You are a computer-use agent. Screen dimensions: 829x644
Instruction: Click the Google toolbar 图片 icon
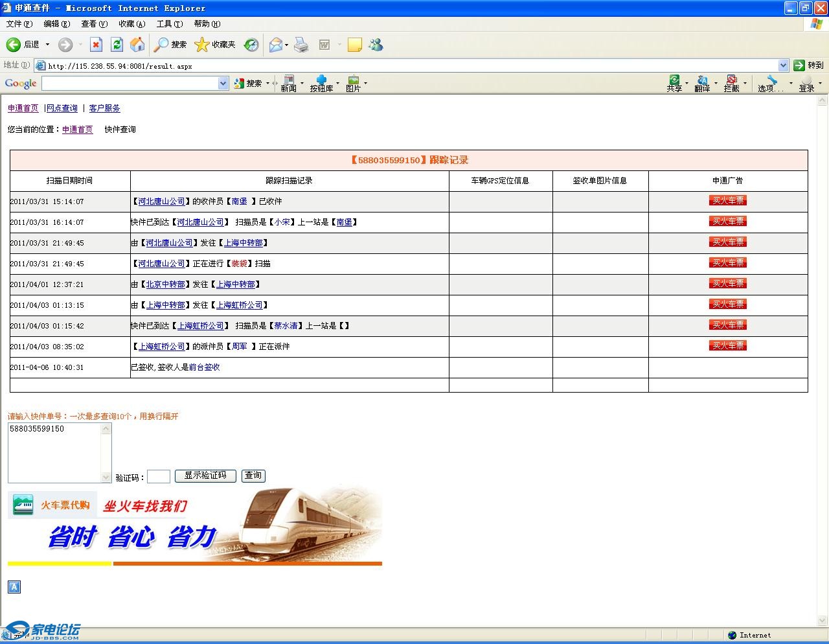(x=353, y=84)
